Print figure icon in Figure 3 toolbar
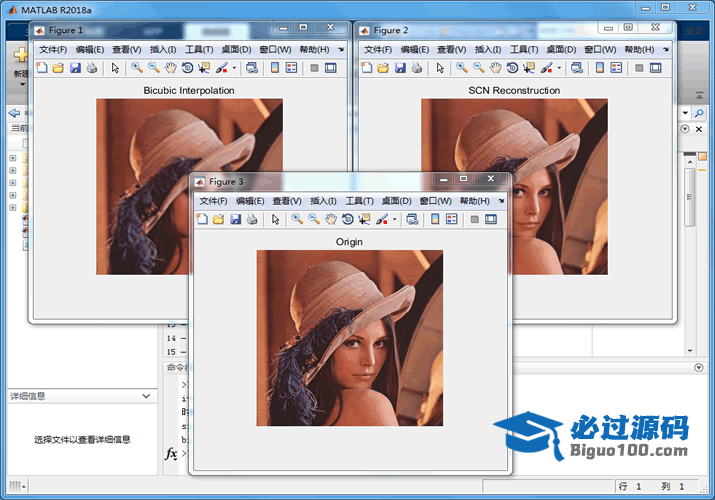Viewport: 715px width, 500px height. pyautogui.click(x=252, y=219)
